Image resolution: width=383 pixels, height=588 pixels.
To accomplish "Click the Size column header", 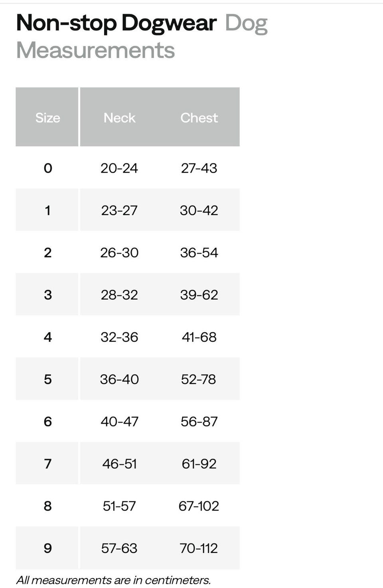I will (x=47, y=118).
